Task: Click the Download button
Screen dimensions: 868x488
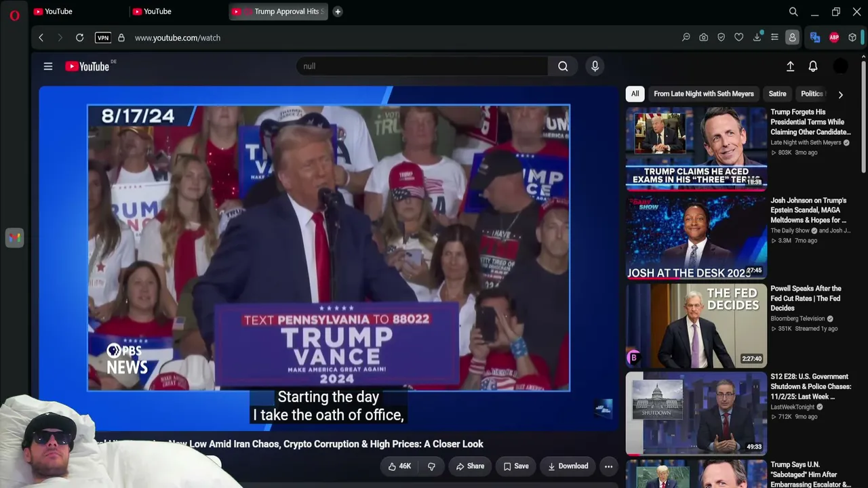Action: pos(568,466)
